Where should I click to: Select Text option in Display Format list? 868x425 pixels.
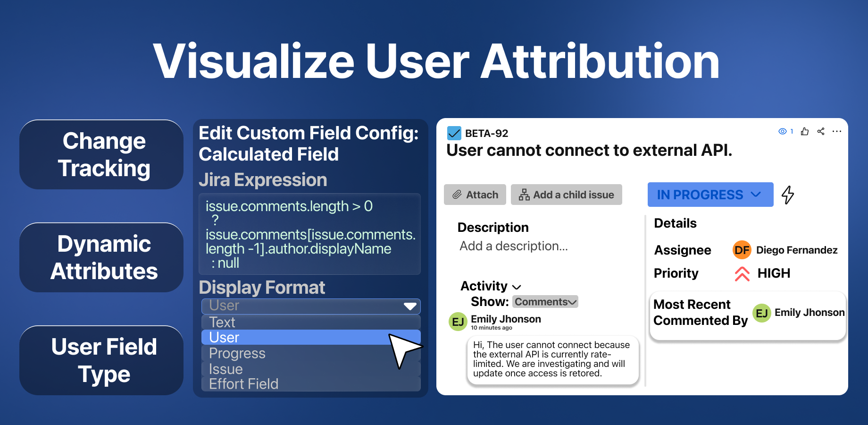click(311, 322)
